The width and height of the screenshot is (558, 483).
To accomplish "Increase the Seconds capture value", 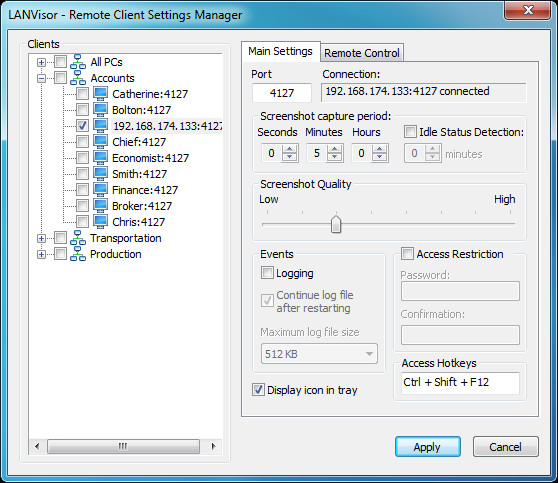I will coord(289,149).
